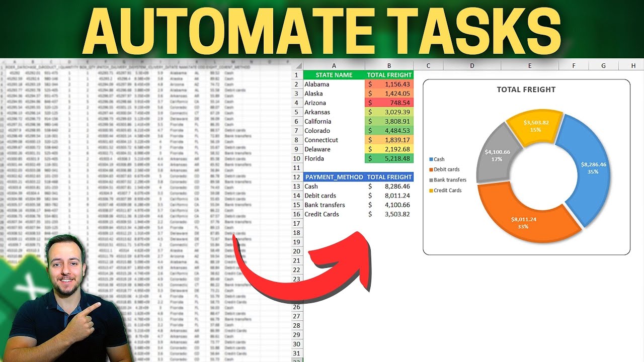This screenshot has height=362, width=644.
Task: Select row 31 header in summary sheet
Action: [x=297, y=353]
